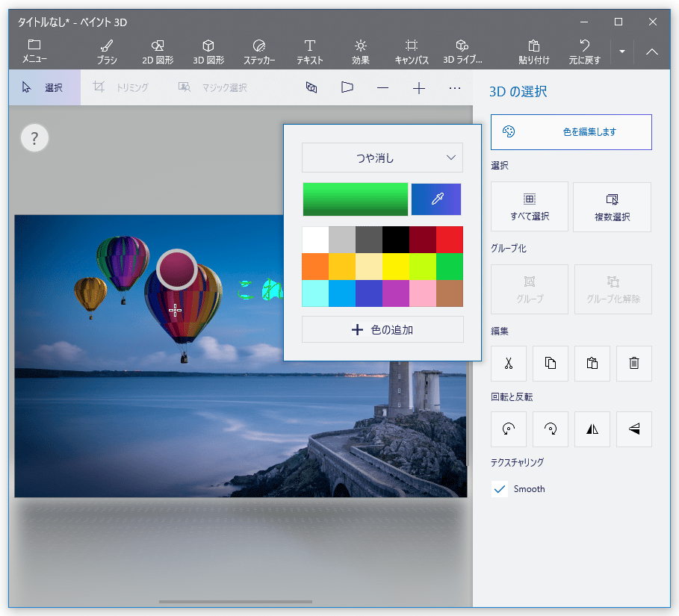
Task: Zoom out with the minus button
Action: [x=382, y=88]
